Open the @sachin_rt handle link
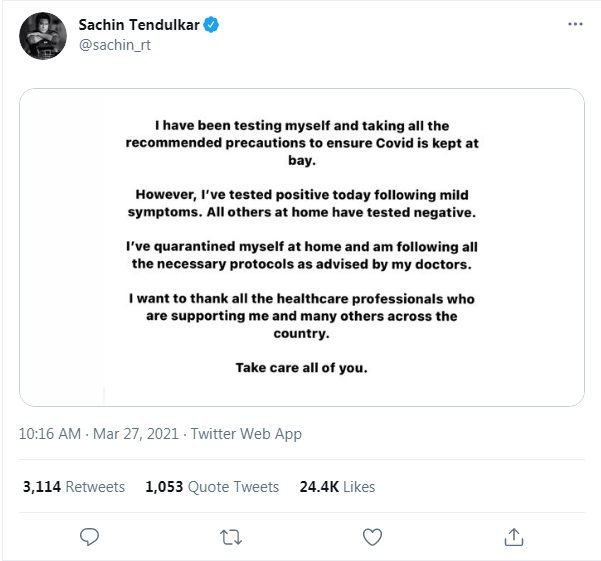The height and width of the screenshot is (561, 601). (x=113, y=46)
